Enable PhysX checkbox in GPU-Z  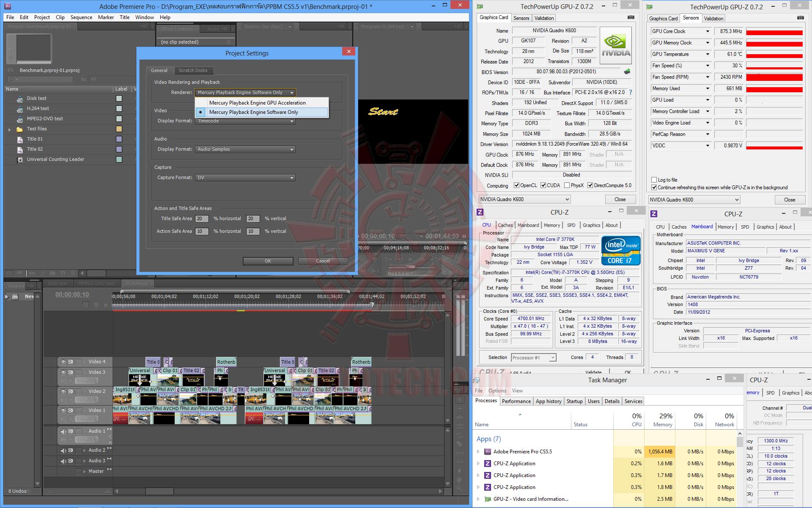[x=567, y=185]
